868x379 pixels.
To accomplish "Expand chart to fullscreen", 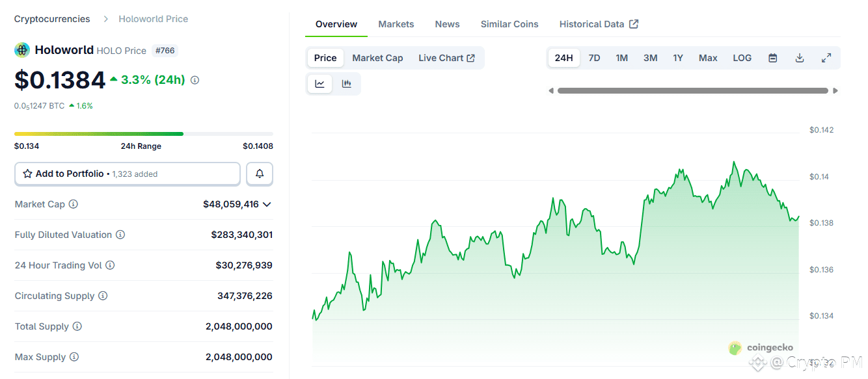I will (x=826, y=58).
